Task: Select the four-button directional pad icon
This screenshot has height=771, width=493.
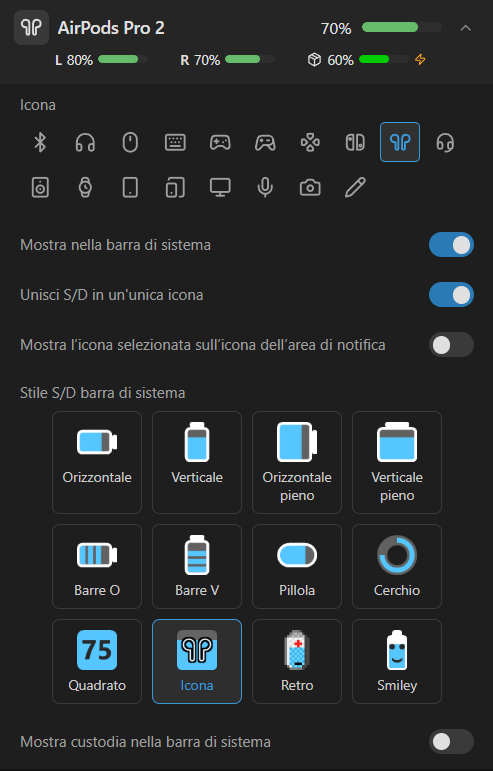Action: click(x=310, y=143)
